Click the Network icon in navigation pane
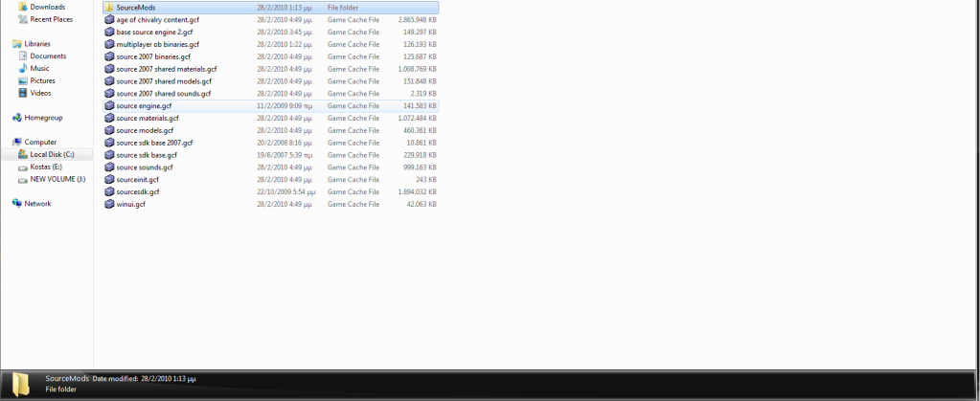Image resolution: width=980 pixels, height=401 pixels. [x=16, y=204]
